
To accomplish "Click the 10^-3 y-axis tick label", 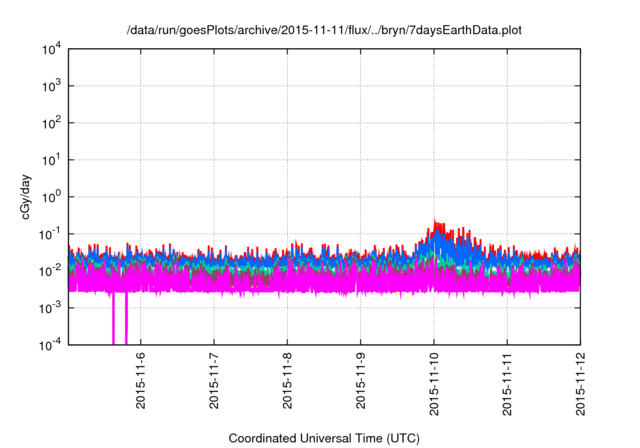I will pos(51,308).
